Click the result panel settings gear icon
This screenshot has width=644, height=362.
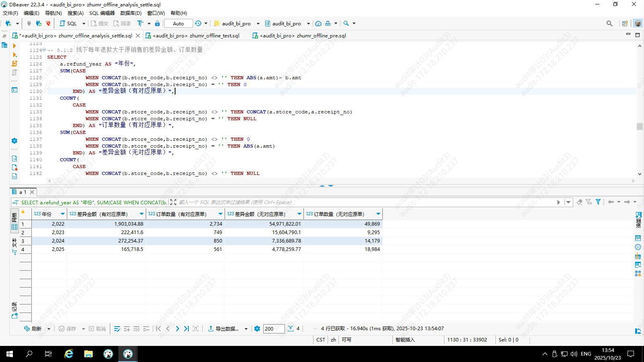[257, 329]
